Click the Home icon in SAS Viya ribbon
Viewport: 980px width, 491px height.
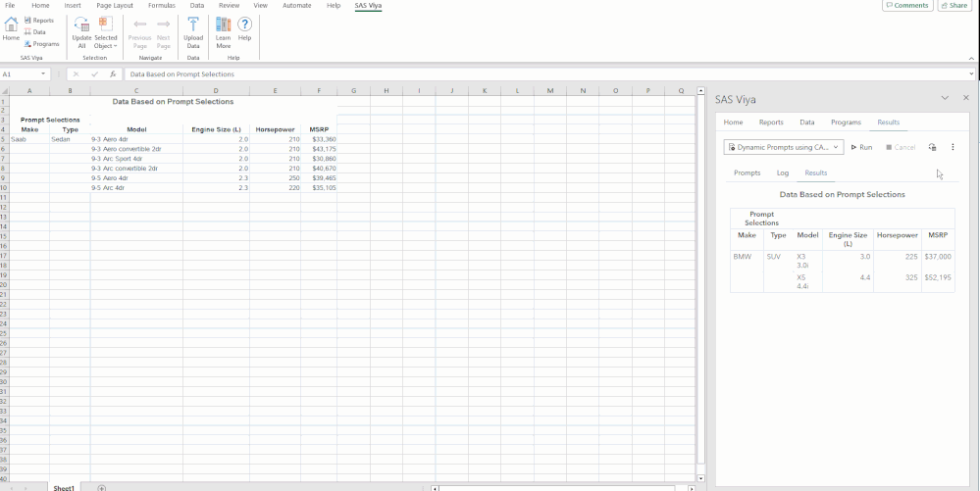pos(11,28)
